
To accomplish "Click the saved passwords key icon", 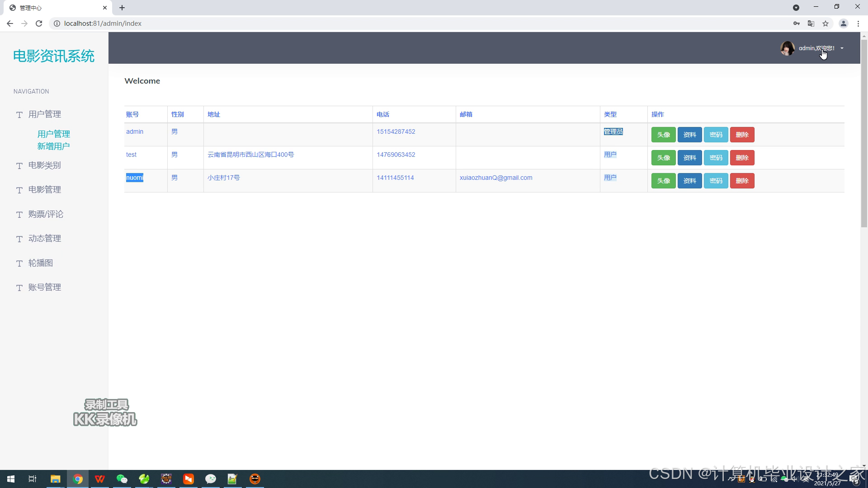I will pos(797,23).
